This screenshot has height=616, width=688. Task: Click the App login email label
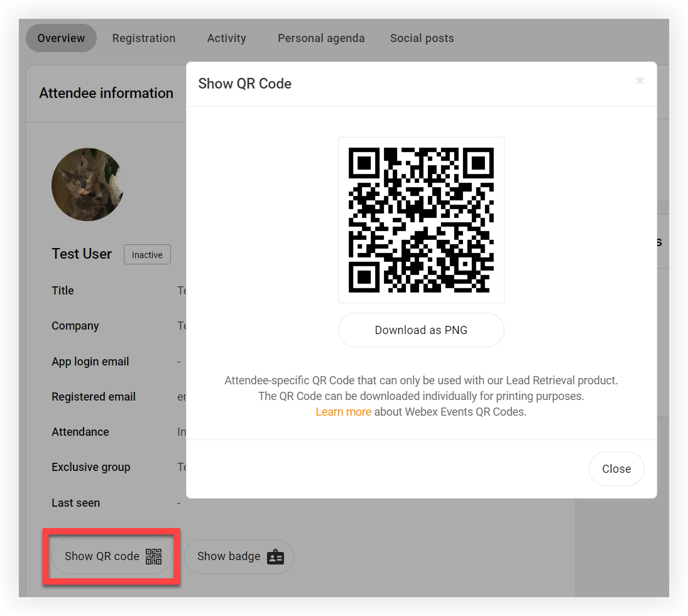[90, 362]
